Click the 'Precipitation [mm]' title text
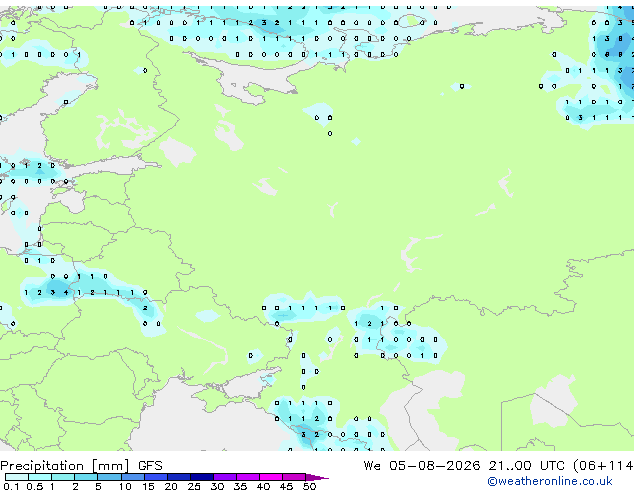Image resolution: width=634 pixels, height=490 pixels. (x=64, y=466)
